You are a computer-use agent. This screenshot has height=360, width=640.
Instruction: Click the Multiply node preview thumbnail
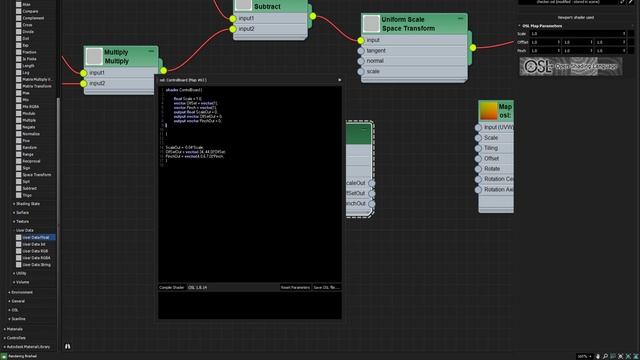pos(94,57)
